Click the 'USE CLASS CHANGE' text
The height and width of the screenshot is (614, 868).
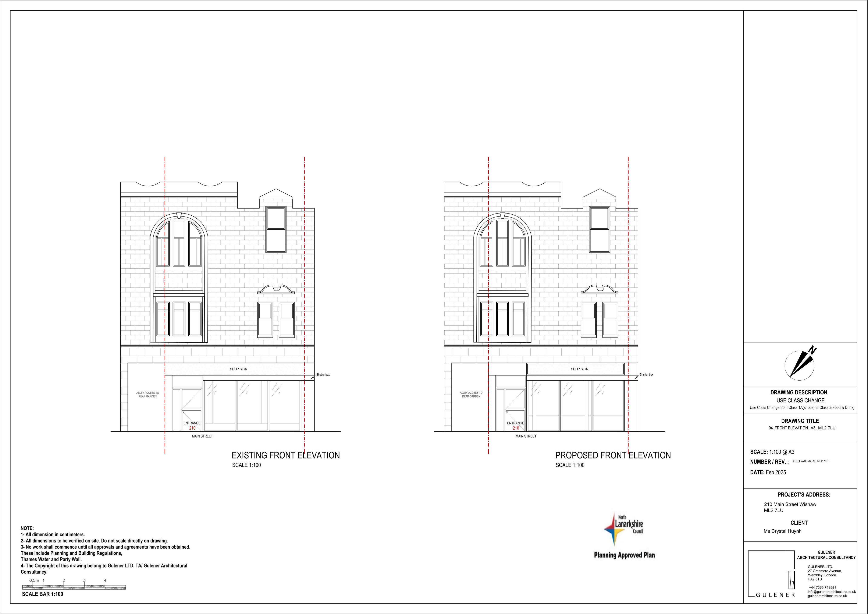[x=800, y=400]
